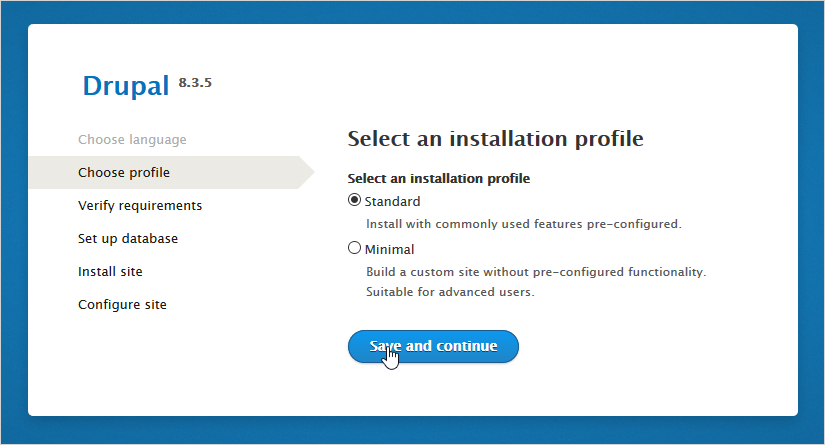Jump to the Configure site step
Image resolution: width=825 pixels, height=445 pixels.
point(122,305)
